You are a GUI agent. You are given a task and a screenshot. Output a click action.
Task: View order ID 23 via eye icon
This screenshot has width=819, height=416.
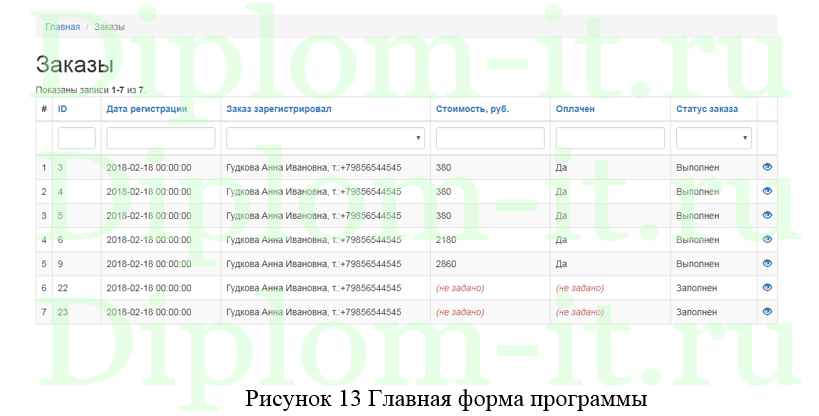[767, 311]
